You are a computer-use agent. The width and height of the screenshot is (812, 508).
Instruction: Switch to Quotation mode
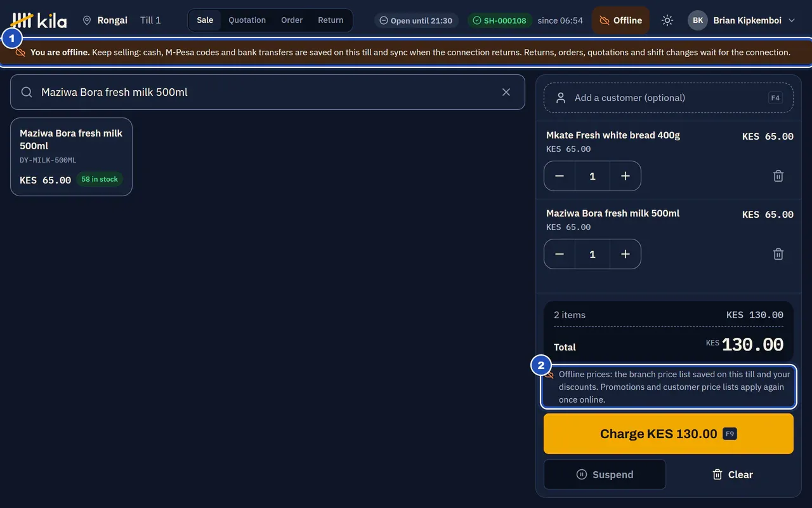click(247, 20)
